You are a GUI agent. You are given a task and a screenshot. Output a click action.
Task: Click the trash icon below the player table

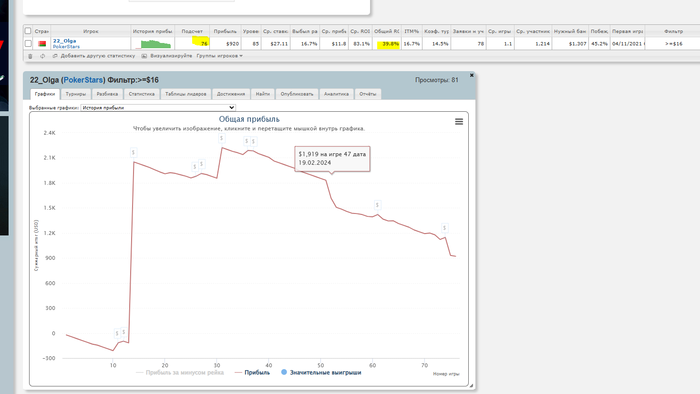point(30,56)
